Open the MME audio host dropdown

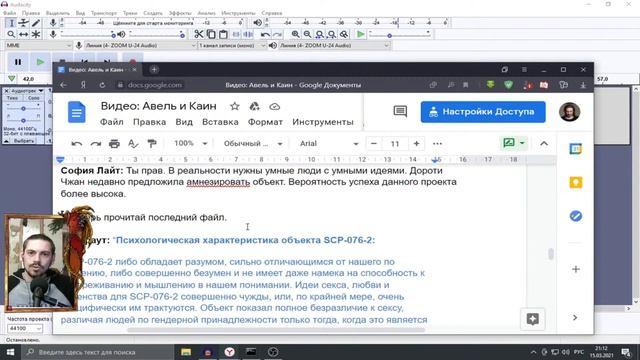tap(38, 45)
